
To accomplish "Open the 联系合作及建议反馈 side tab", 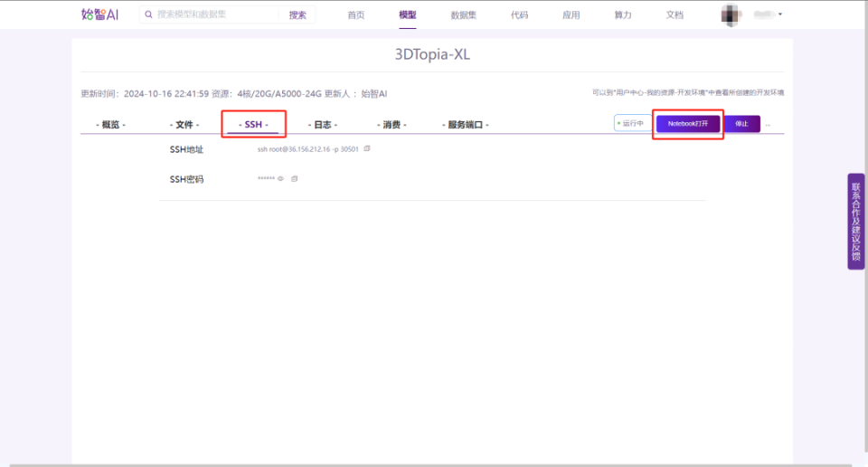I will point(856,222).
